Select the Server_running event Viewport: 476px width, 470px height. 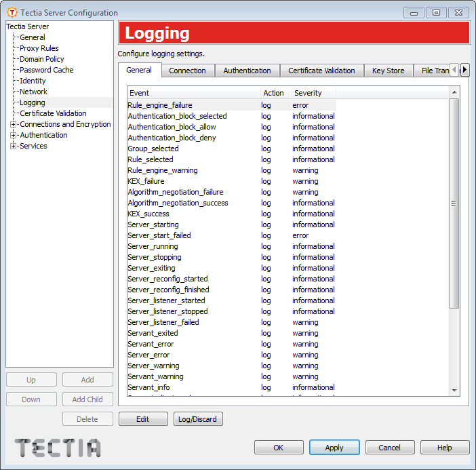pos(232,246)
